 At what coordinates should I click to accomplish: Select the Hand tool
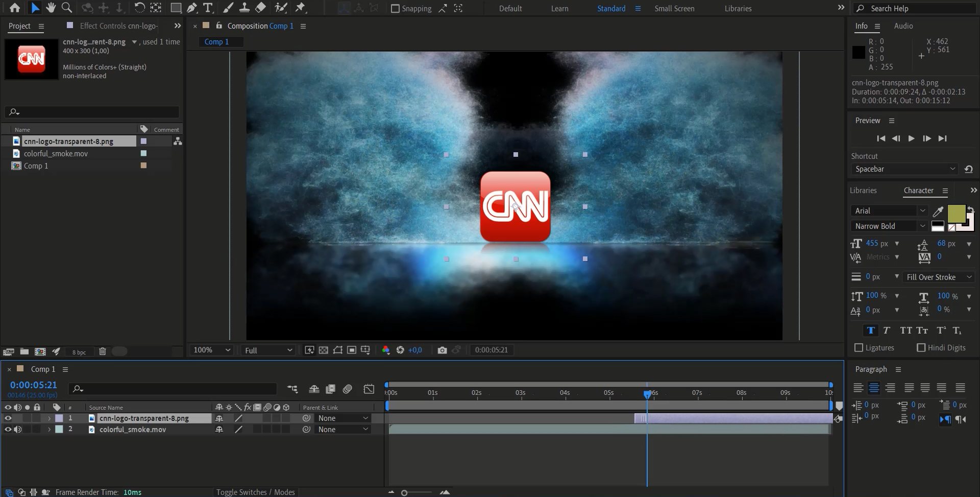click(51, 8)
